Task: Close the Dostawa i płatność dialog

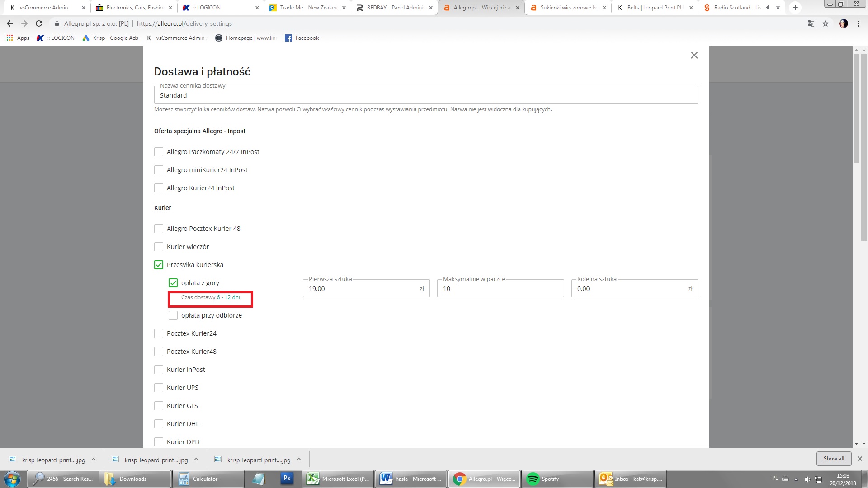Action: click(x=694, y=55)
